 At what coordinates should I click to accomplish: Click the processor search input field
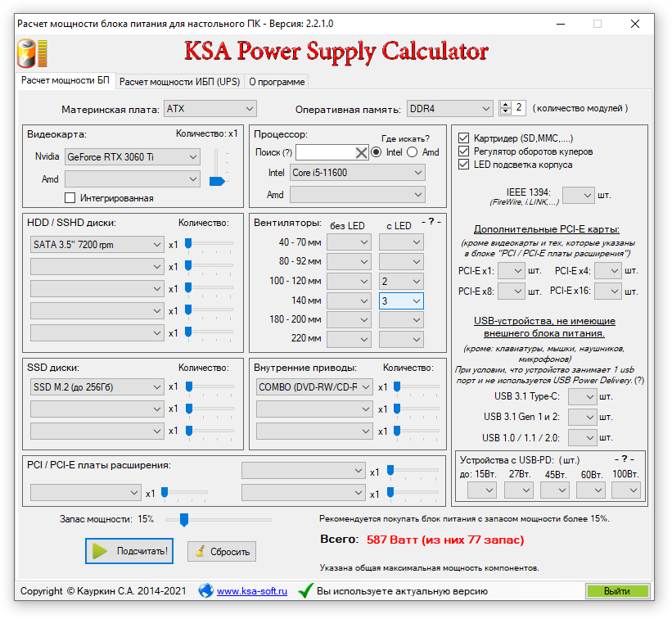point(326,152)
